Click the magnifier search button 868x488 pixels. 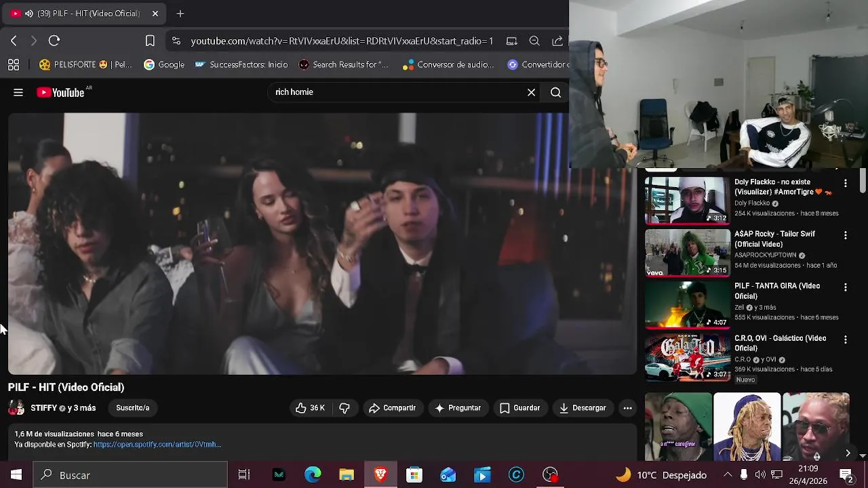click(x=555, y=92)
